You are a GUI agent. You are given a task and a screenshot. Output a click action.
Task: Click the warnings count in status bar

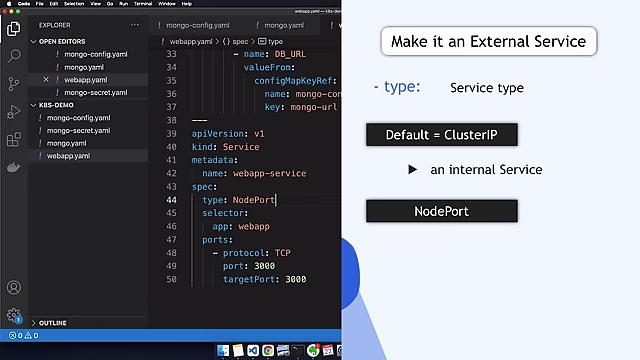click(x=31, y=336)
